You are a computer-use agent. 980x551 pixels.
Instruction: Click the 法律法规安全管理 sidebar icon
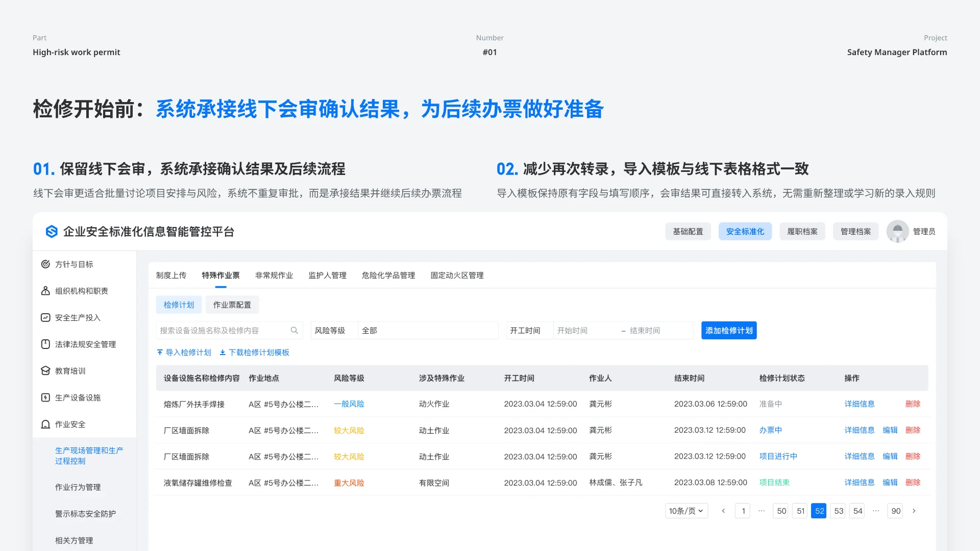45,344
